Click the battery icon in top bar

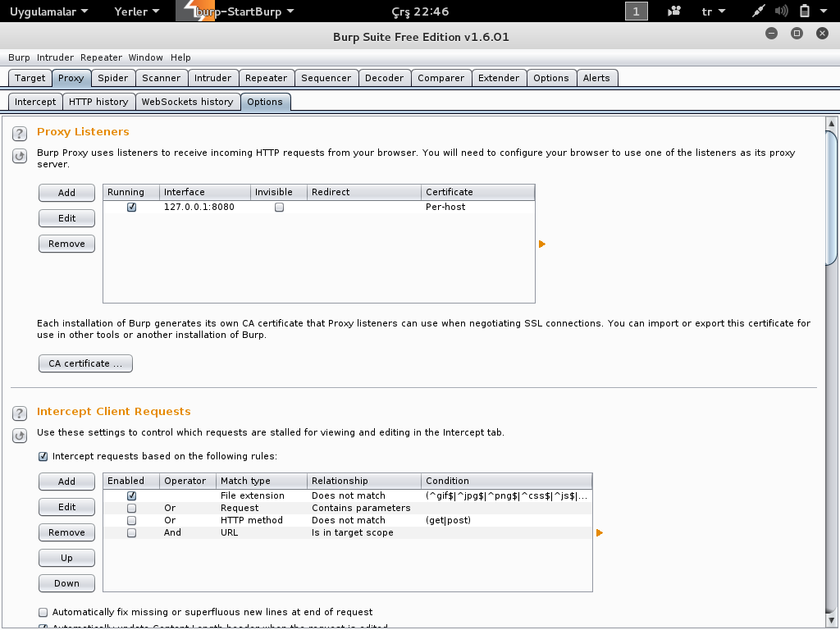[x=804, y=11]
